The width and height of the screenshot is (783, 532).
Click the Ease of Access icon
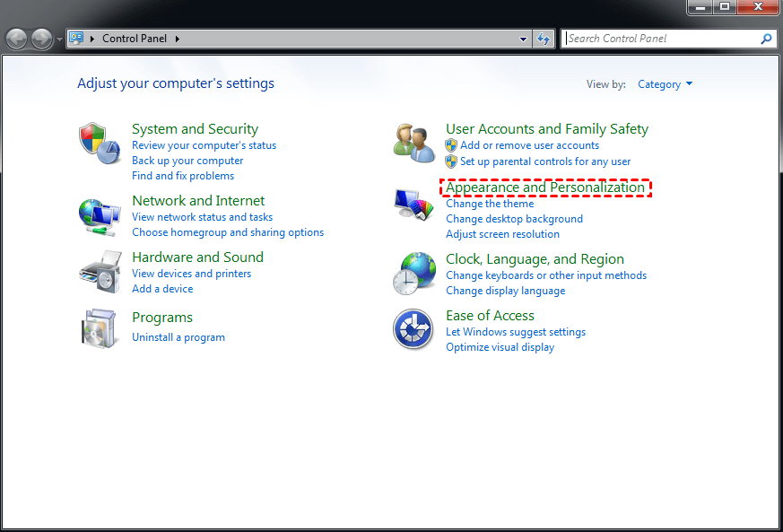(x=413, y=329)
